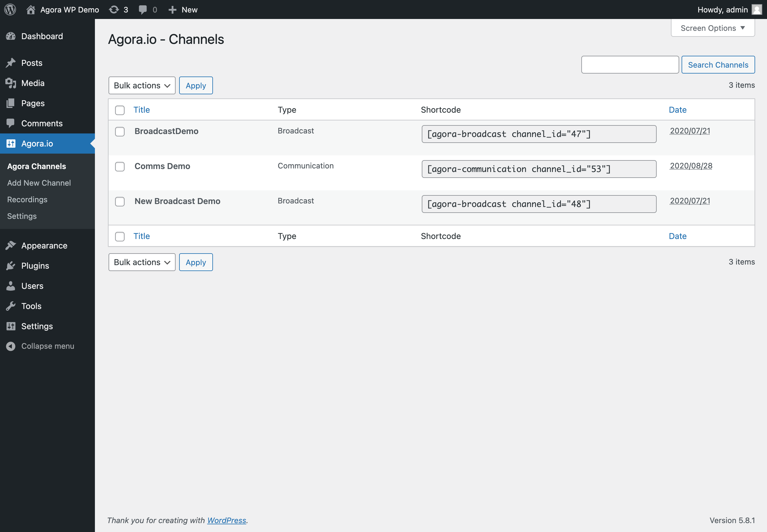Open the BroadcastDemo channel link
767x532 pixels.
point(166,131)
